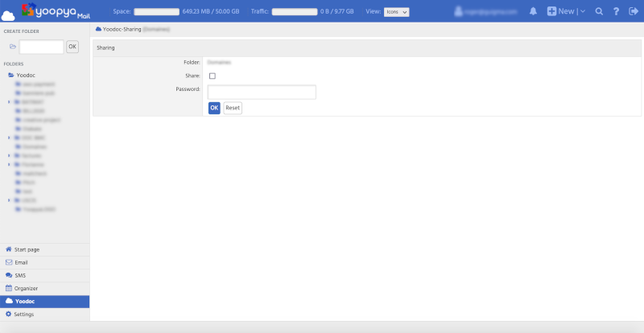Open the View mode dropdown

coord(397,12)
